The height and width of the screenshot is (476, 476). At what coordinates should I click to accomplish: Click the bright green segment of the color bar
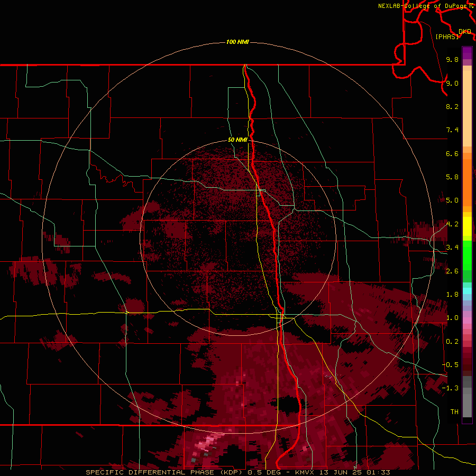467,255
